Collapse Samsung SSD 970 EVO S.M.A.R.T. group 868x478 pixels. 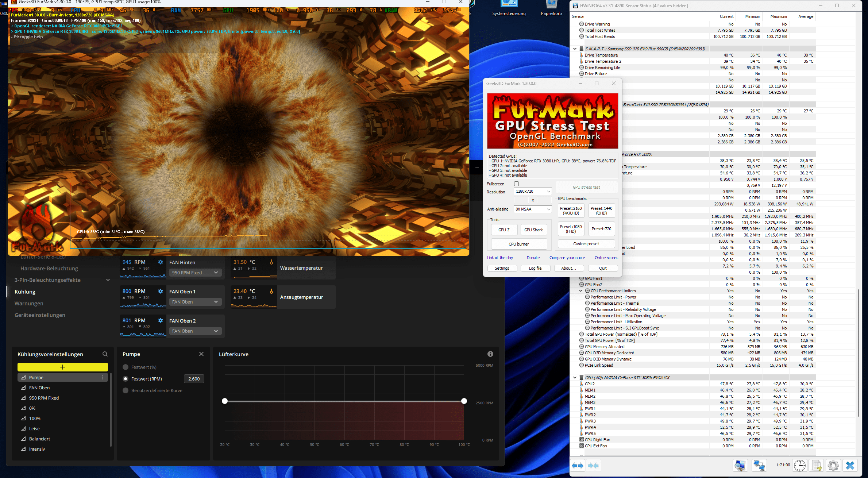coord(575,49)
